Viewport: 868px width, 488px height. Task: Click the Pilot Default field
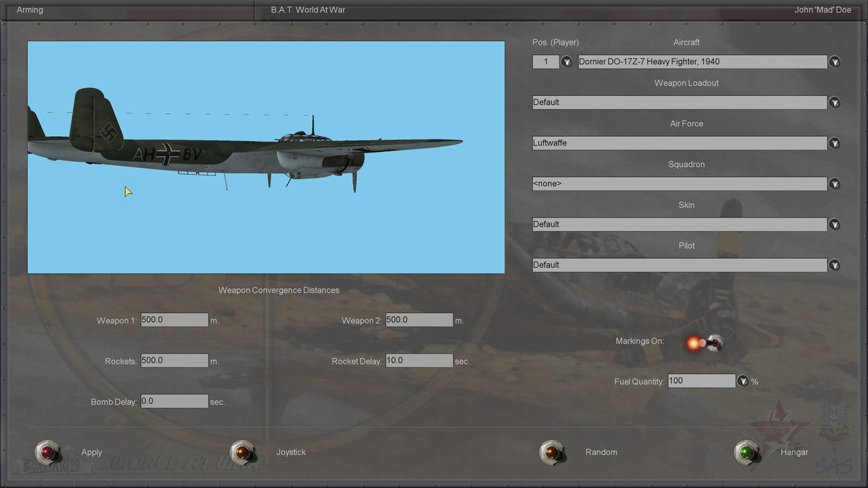(x=679, y=265)
